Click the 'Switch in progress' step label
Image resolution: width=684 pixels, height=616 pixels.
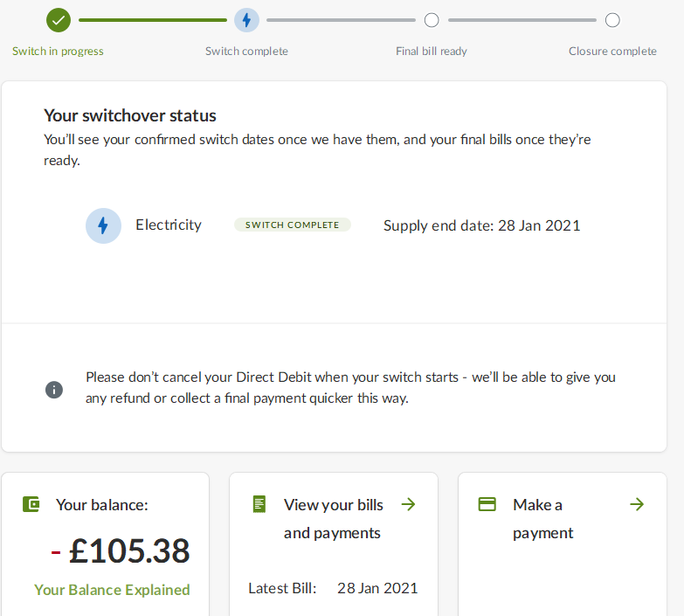click(x=58, y=52)
